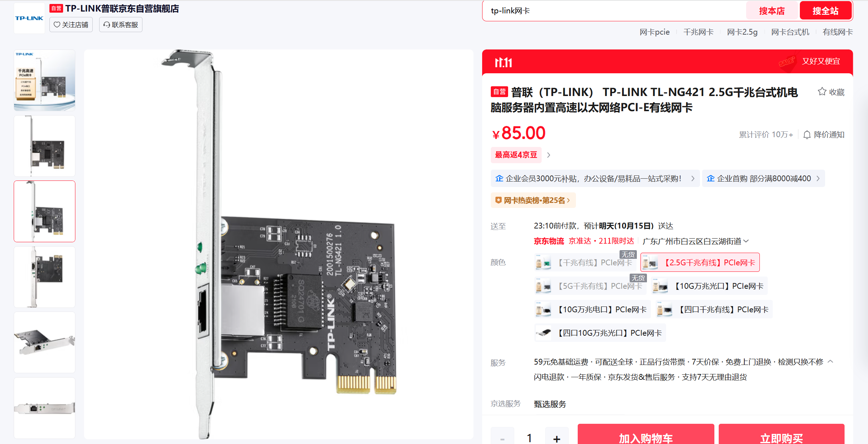Click the 网卡pcie suggested search term
Screen dimensions: 868x444
[x=655, y=32]
